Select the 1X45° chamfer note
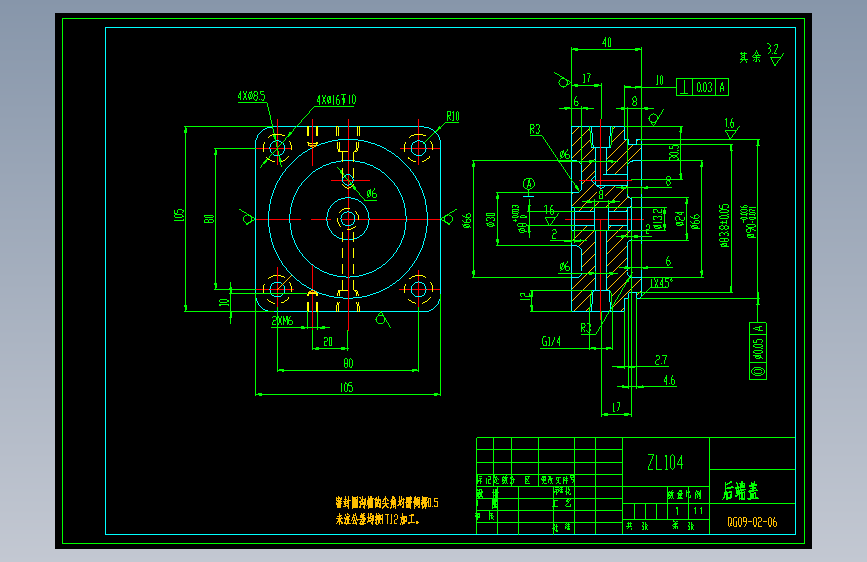 [x=661, y=283]
